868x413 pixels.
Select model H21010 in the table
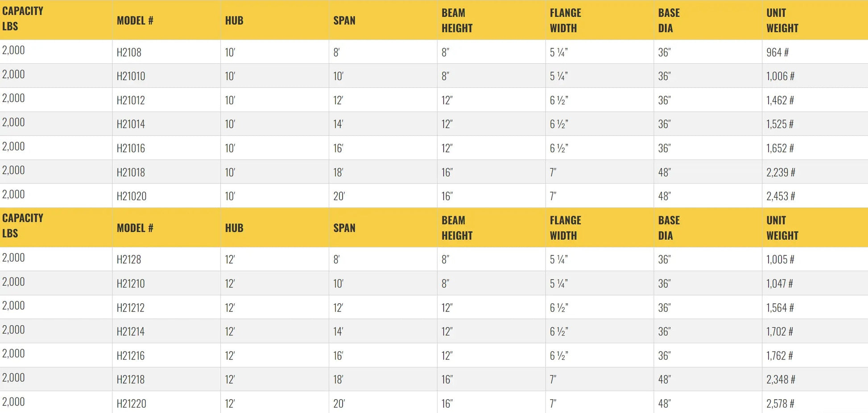click(131, 76)
